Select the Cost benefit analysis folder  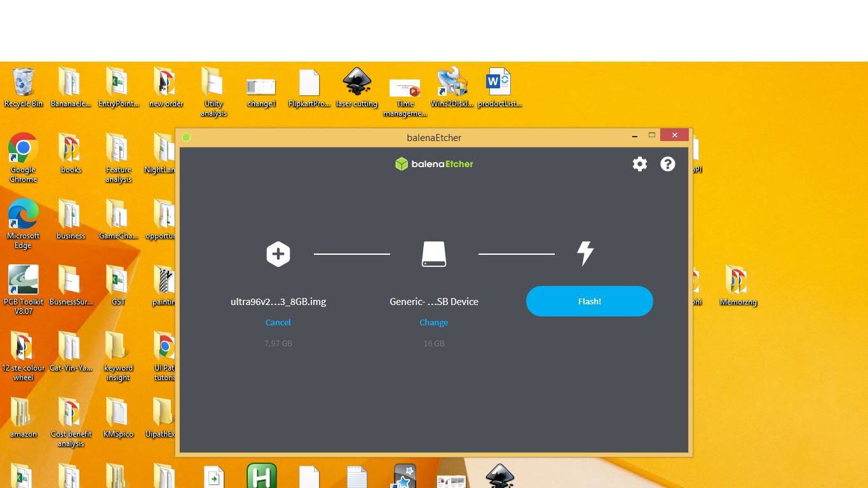71,422
